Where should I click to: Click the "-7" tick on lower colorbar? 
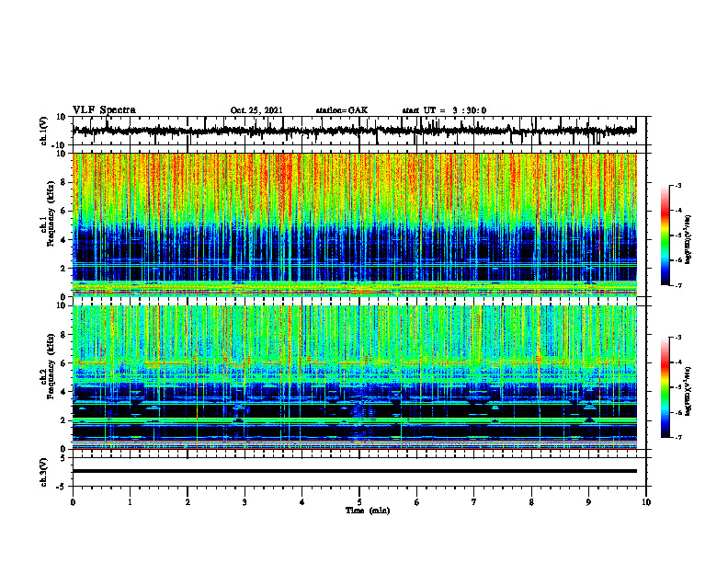[x=677, y=437]
